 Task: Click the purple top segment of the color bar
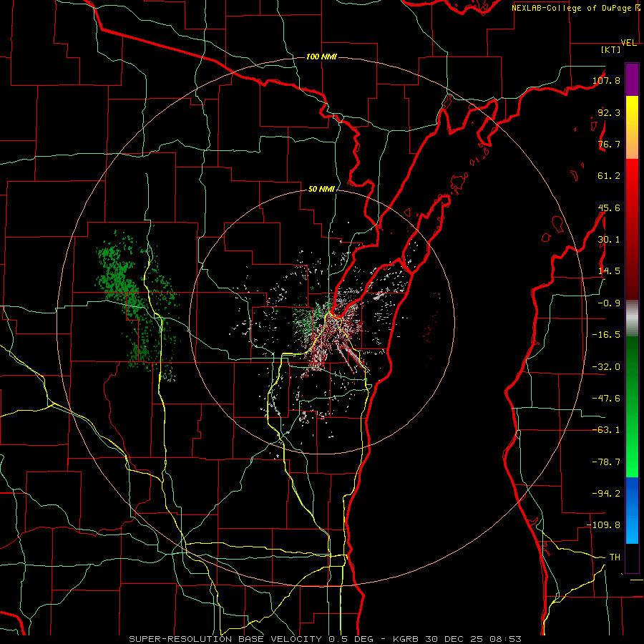[x=632, y=79]
